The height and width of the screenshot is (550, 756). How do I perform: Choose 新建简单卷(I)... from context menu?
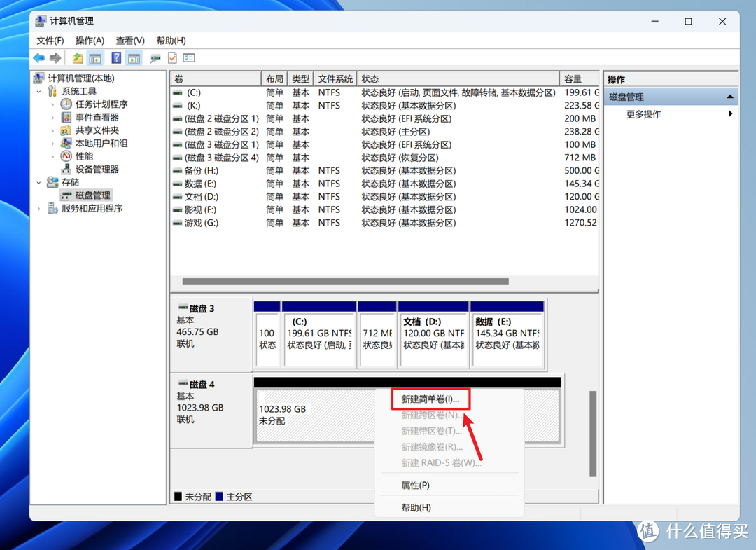pyautogui.click(x=430, y=399)
